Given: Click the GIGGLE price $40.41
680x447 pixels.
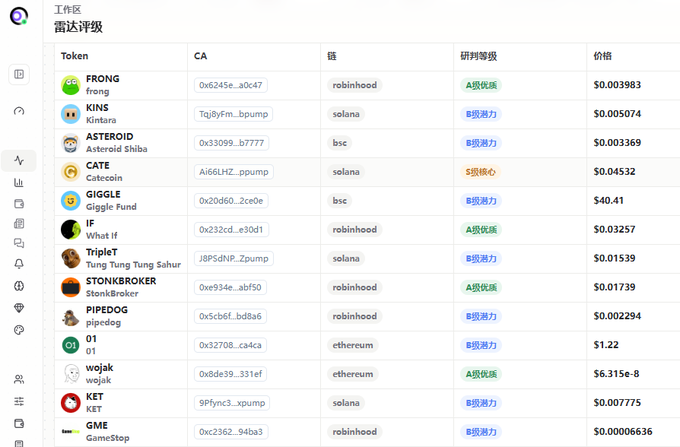Looking at the screenshot, I should click(x=608, y=200).
